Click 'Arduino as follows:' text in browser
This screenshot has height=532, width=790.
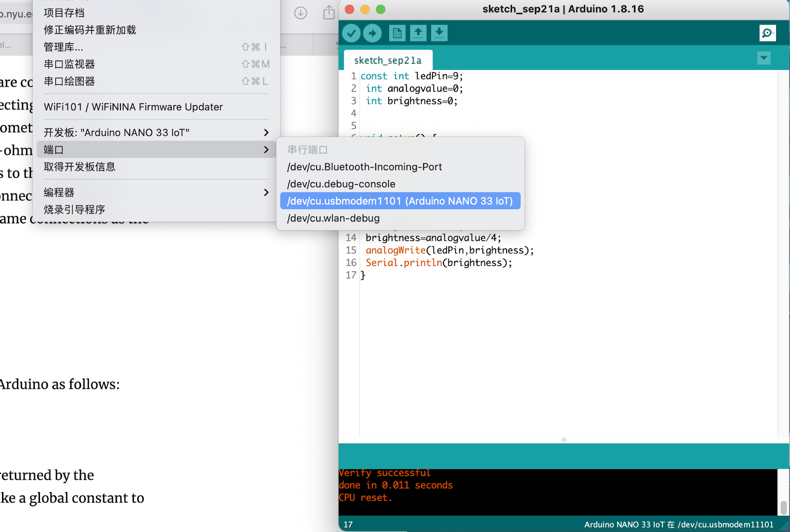pos(59,384)
